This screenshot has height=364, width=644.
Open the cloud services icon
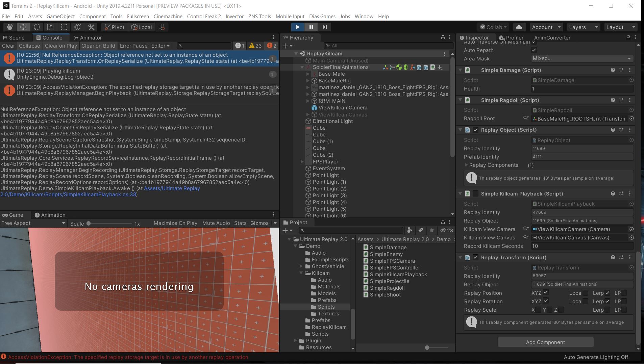point(519,27)
